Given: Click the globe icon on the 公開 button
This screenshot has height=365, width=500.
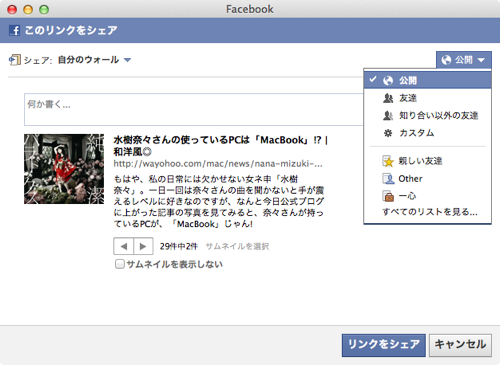Looking at the screenshot, I should tap(446, 60).
